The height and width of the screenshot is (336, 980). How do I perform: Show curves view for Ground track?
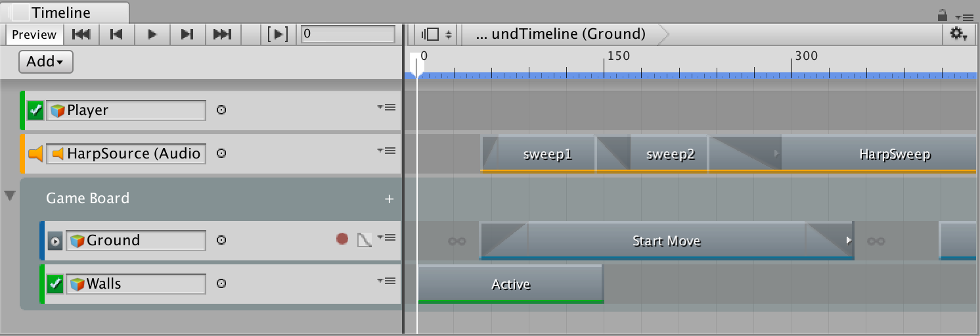click(364, 240)
